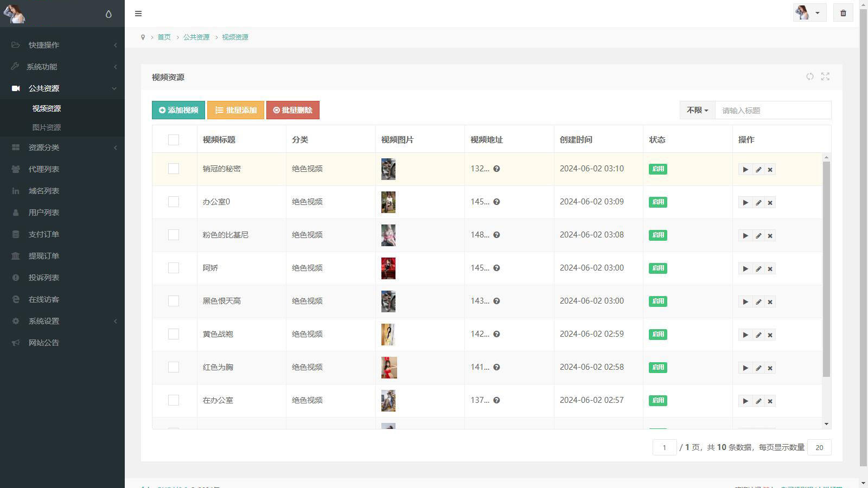868x488 pixels.
Task: Check the 黄色战袍 row checkbox
Action: pyautogui.click(x=174, y=334)
